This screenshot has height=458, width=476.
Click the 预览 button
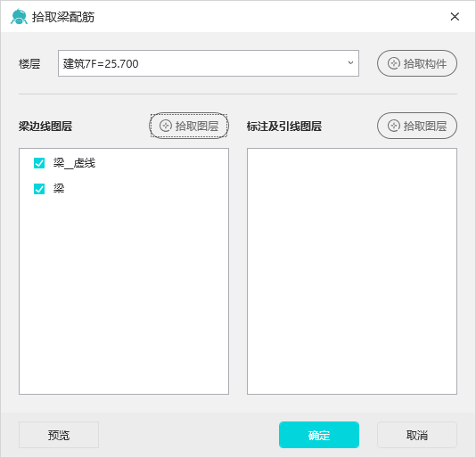click(x=59, y=435)
